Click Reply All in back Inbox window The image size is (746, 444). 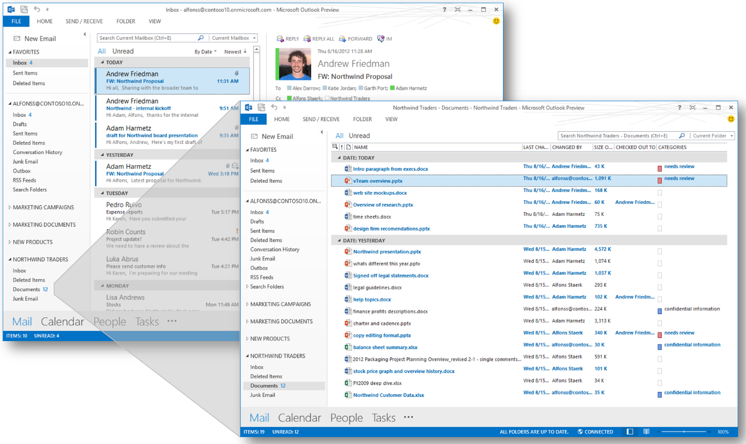point(319,39)
